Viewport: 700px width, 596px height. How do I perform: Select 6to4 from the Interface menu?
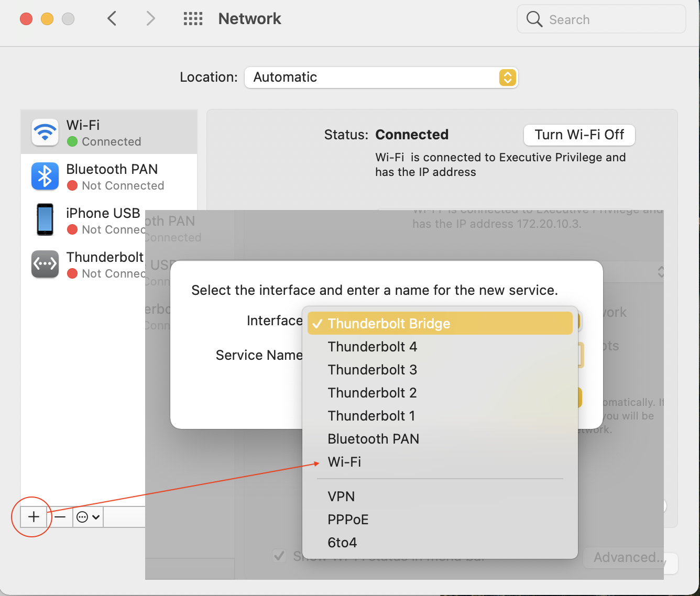[x=440, y=543]
